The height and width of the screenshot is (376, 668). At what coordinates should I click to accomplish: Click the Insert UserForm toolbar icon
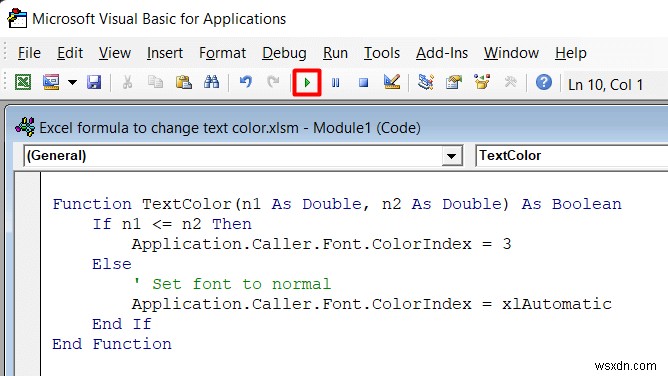point(51,82)
